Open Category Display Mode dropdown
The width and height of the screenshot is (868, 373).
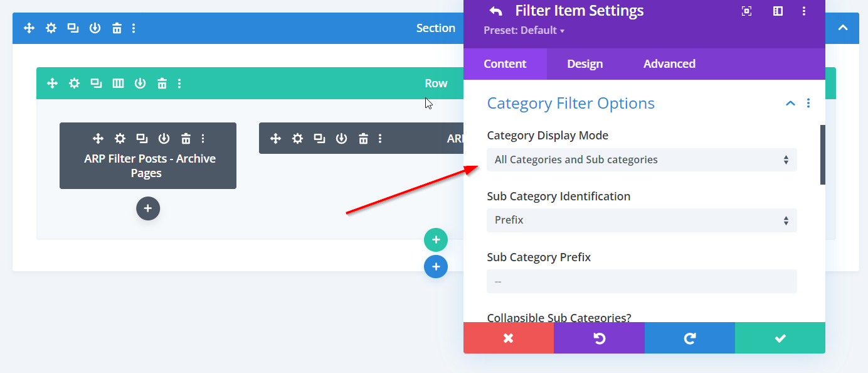642,159
